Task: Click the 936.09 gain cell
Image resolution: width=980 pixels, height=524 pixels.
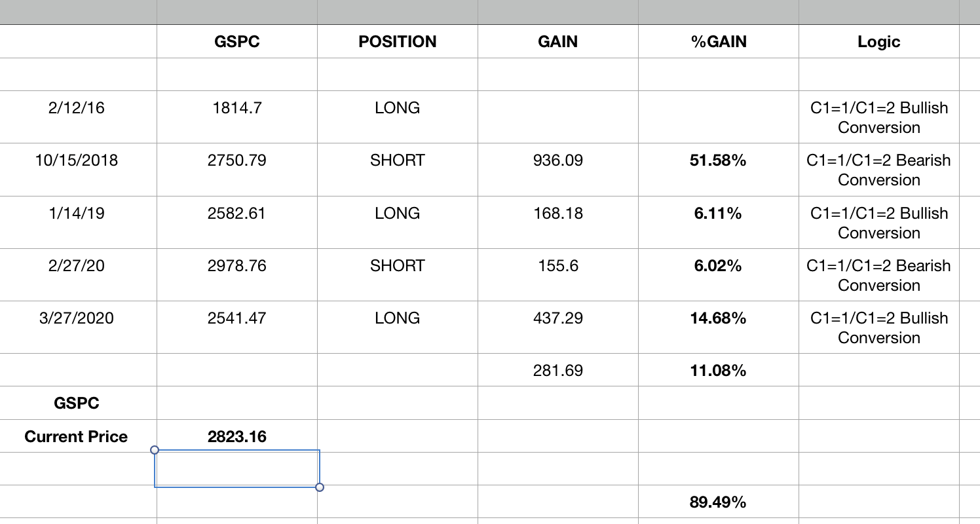Action: (x=557, y=160)
